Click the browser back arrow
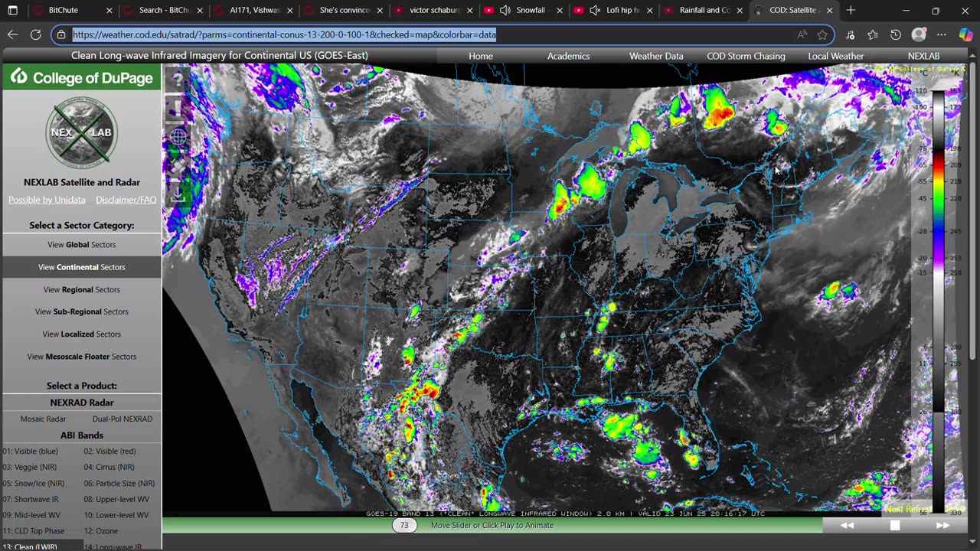 [x=12, y=34]
